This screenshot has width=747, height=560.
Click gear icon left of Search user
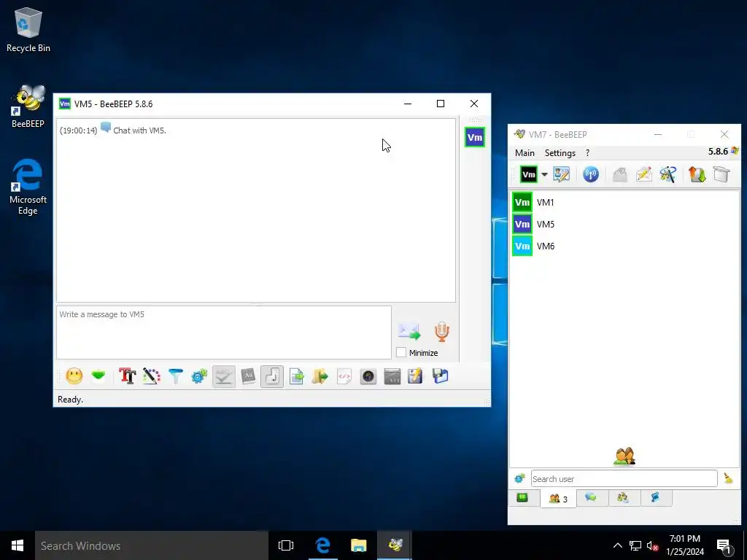click(519, 478)
